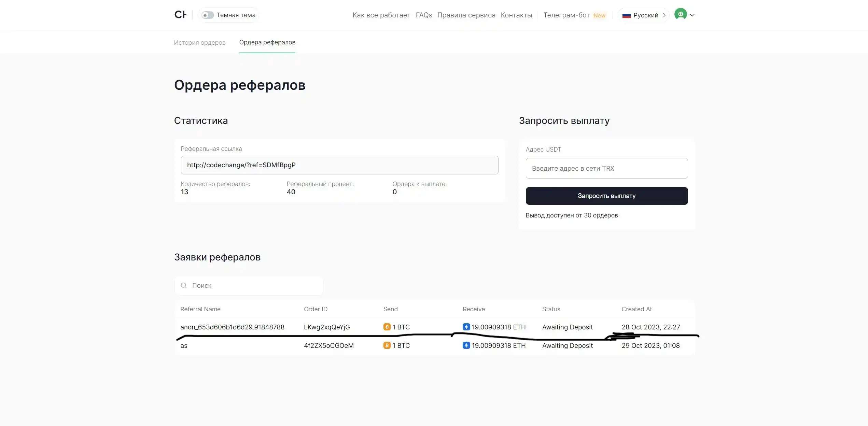Open the FAQs link
Image resolution: width=868 pixels, height=426 pixels.
pyautogui.click(x=424, y=15)
